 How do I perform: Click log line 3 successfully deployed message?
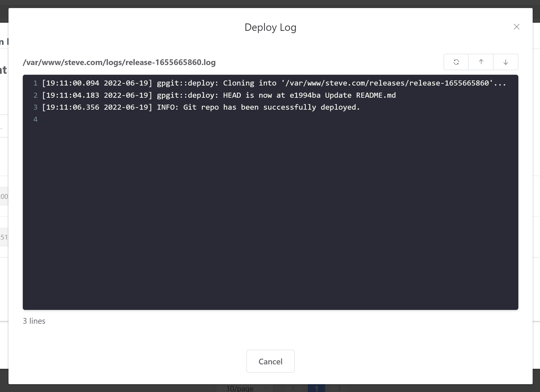[x=201, y=107]
